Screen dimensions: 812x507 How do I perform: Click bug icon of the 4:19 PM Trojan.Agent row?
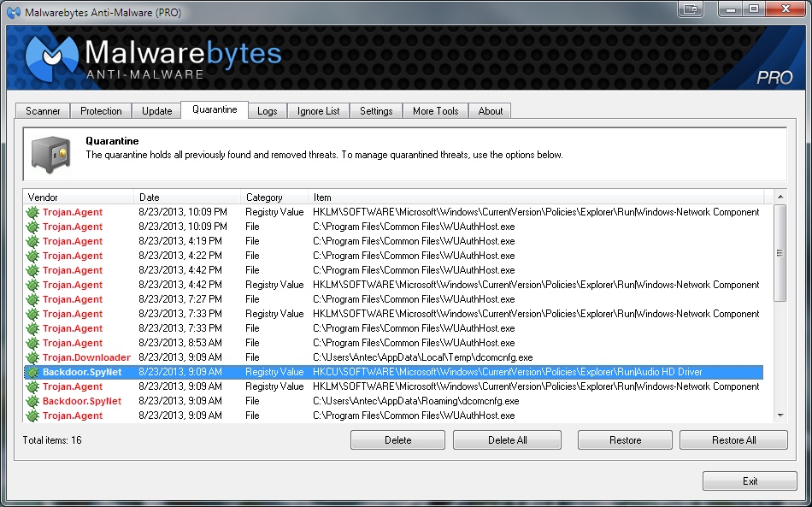(32, 241)
